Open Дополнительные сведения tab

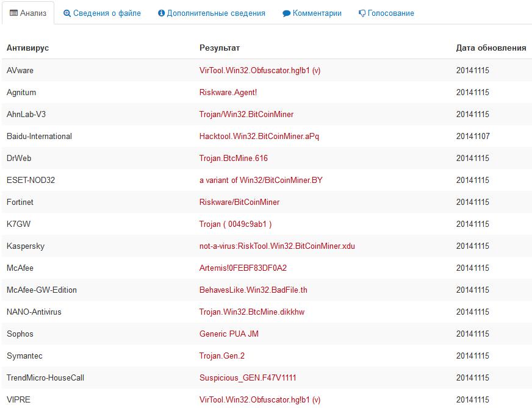[212, 13]
